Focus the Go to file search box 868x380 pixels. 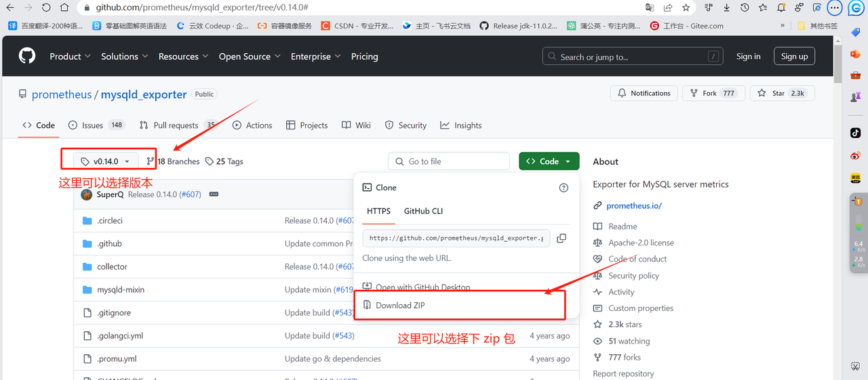click(449, 161)
